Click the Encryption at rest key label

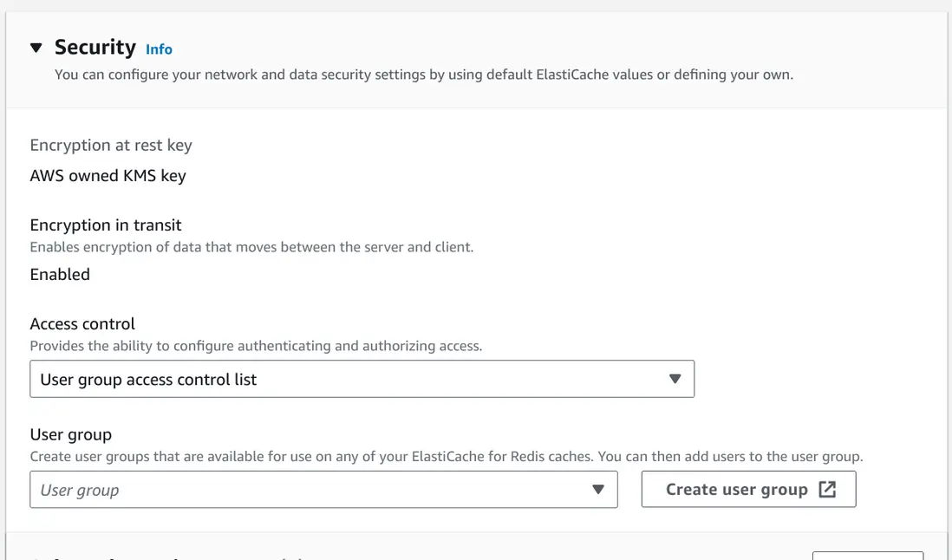point(111,146)
